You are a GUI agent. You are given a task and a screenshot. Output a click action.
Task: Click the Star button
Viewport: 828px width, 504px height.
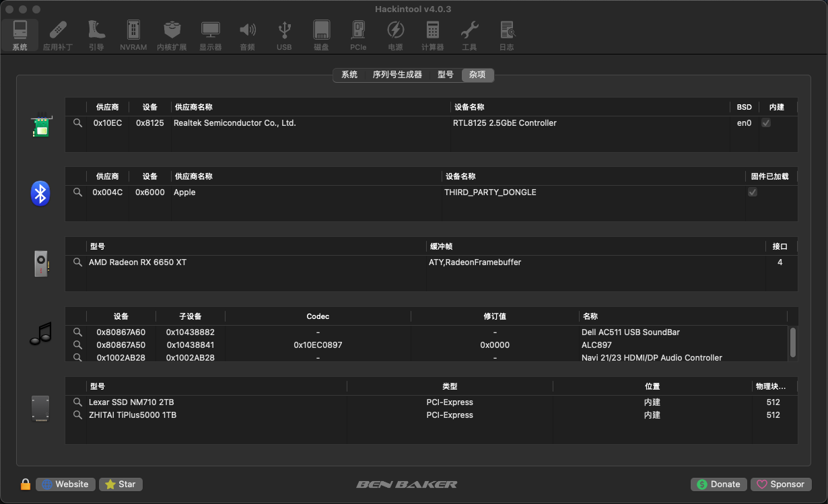120,484
